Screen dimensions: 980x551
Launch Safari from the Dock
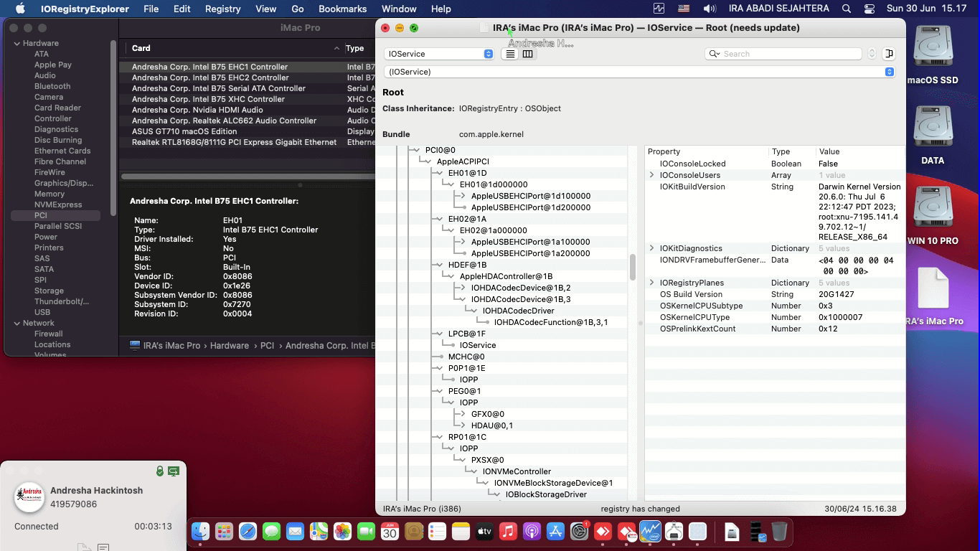click(248, 532)
